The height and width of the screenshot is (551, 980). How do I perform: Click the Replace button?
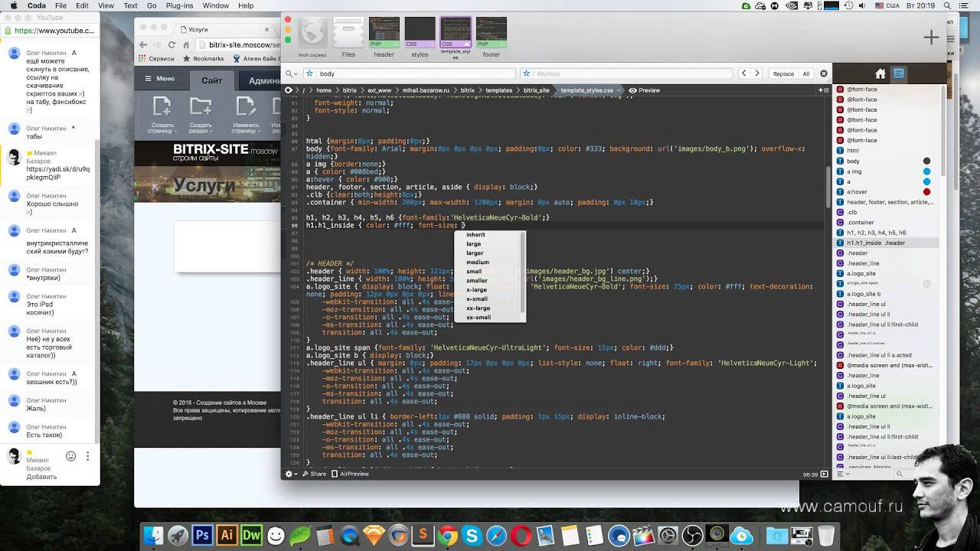783,73
